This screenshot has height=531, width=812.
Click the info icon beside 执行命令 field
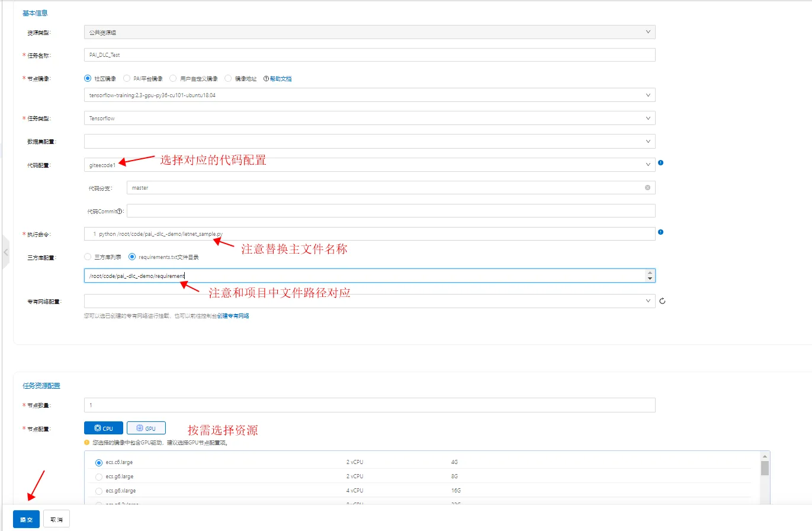(660, 232)
